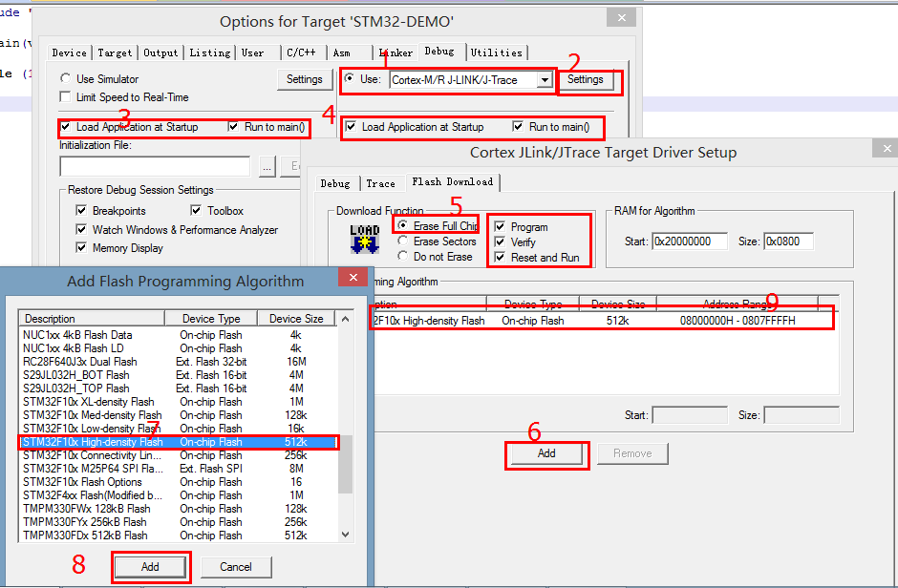Select STM32F10x Med-density Flash entry
Viewport: 898px width, 588px height.
[178, 415]
